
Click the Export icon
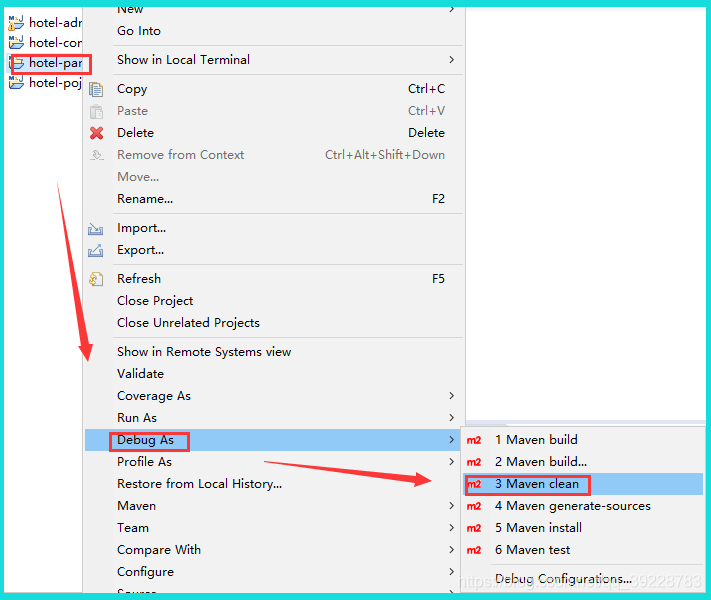(x=95, y=250)
